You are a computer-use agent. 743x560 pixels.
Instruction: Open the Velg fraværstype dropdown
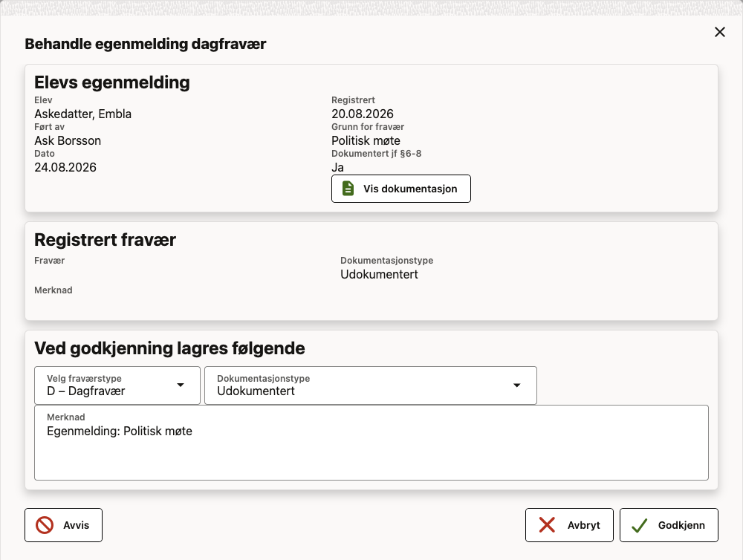click(117, 385)
